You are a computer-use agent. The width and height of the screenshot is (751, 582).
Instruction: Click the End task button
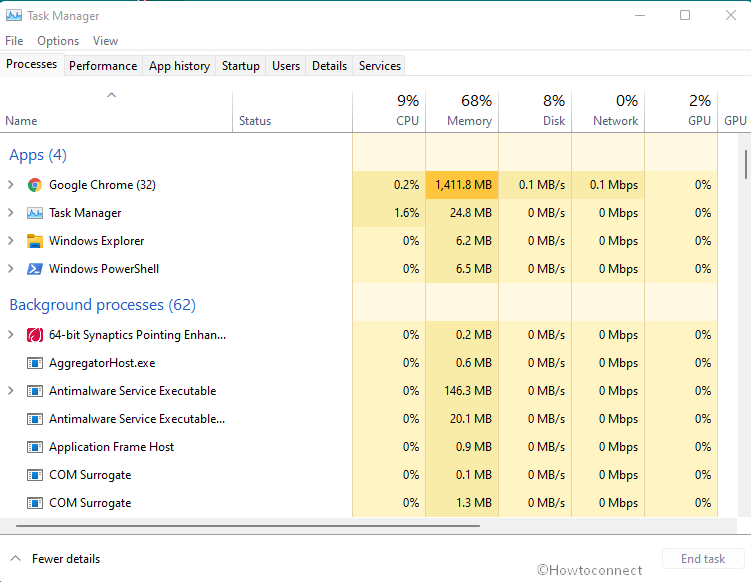tap(703, 559)
